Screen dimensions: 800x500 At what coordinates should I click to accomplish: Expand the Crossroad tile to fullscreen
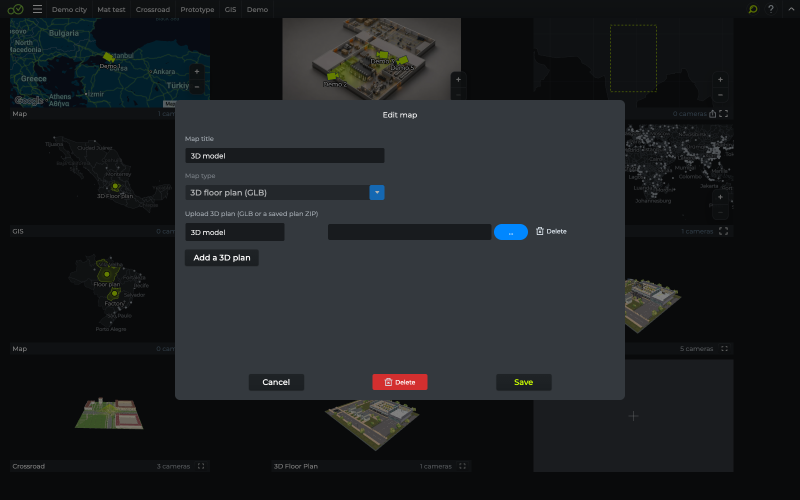pyautogui.click(x=201, y=466)
